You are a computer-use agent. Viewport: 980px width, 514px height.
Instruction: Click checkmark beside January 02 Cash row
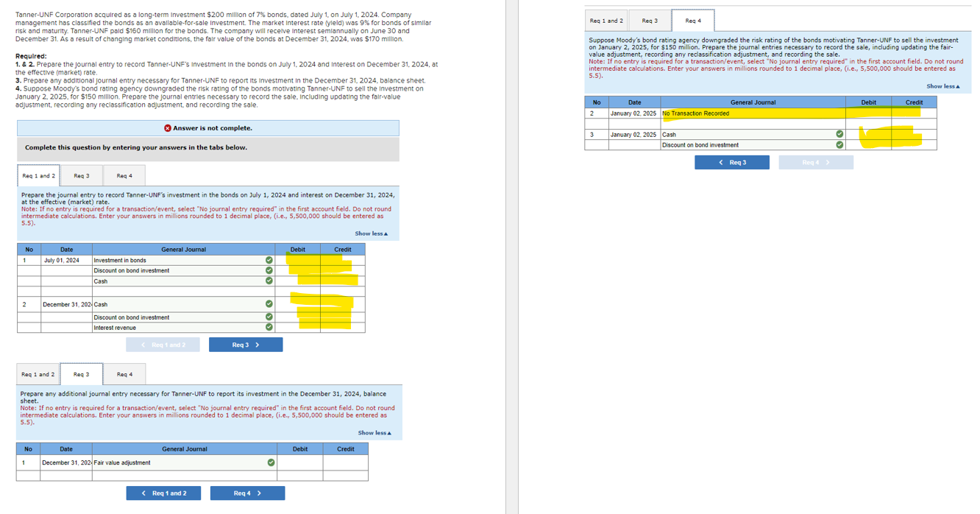[839, 135]
